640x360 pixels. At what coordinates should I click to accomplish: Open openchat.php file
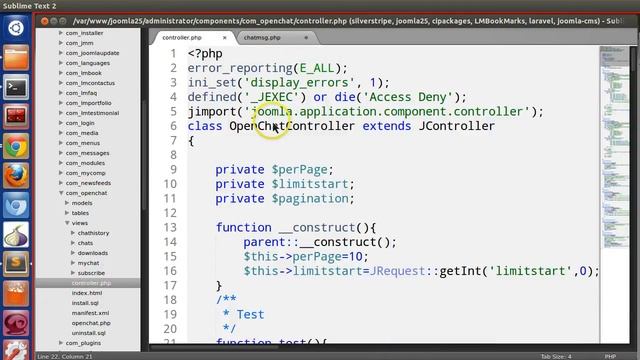(91, 323)
